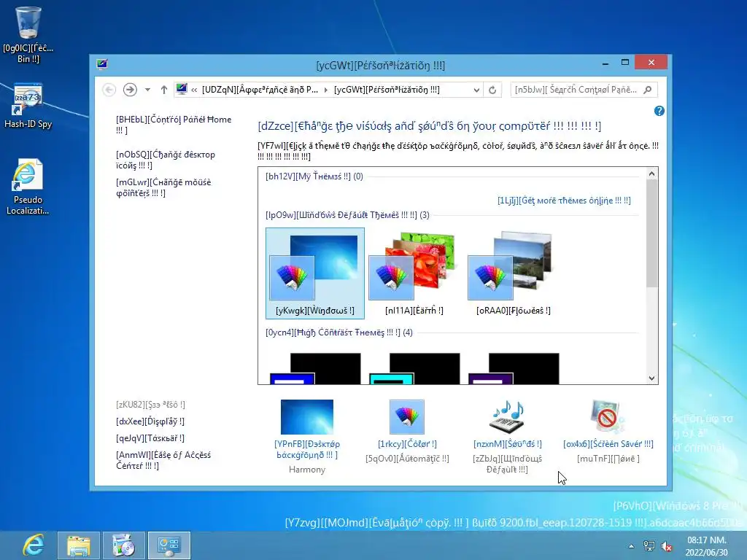Click the themes list scrollbar thumb

(x=651, y=233)
